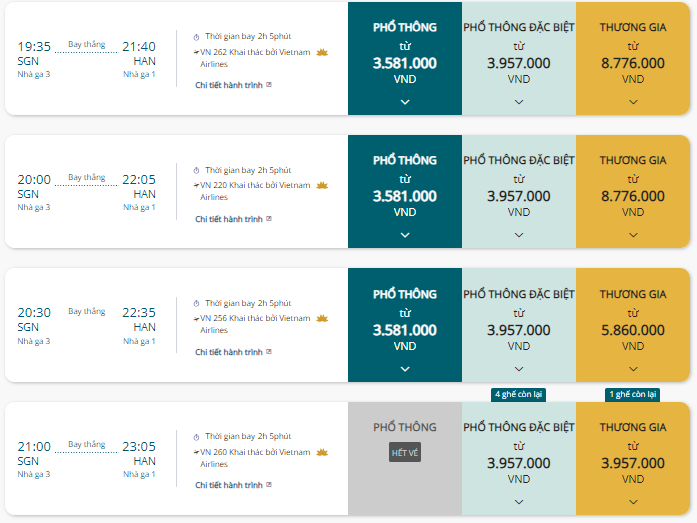The width and height of the screenshot is (697, 523).
Task: Expand Phổ Thông Đặc Biệt fare for 21:00 flight
Action: coord(519,502)
